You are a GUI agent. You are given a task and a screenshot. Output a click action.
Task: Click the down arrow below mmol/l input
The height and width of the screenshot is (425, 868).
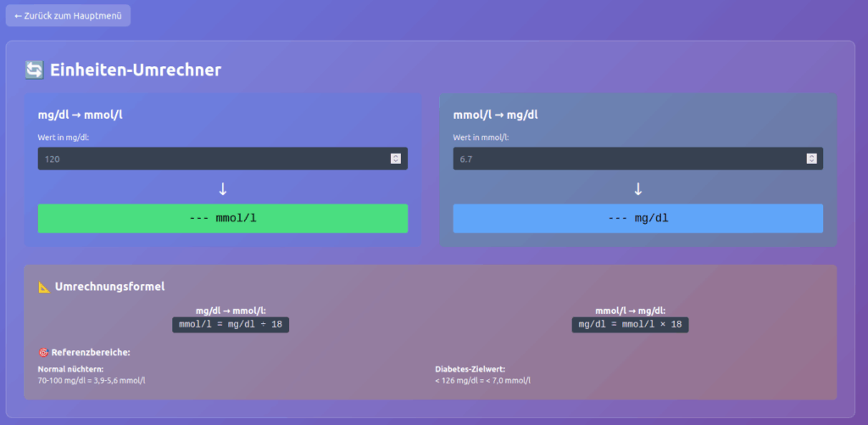(x=638, y=188)
